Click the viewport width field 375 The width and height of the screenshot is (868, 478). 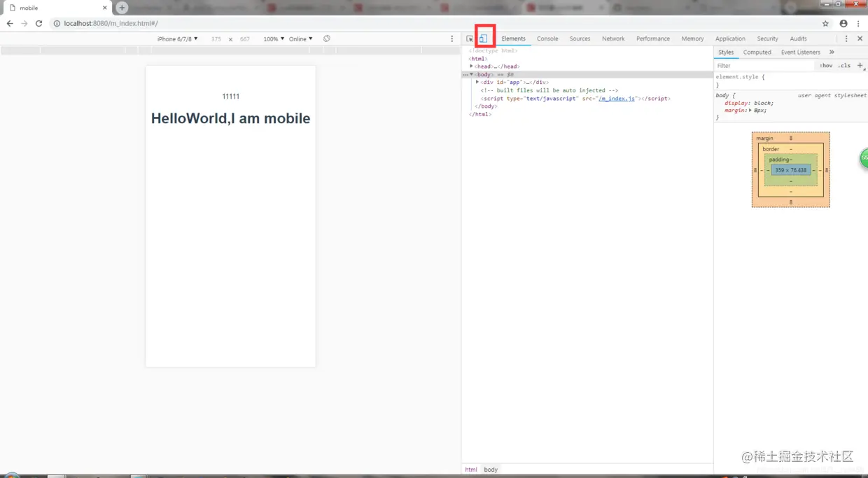[216, 39]
